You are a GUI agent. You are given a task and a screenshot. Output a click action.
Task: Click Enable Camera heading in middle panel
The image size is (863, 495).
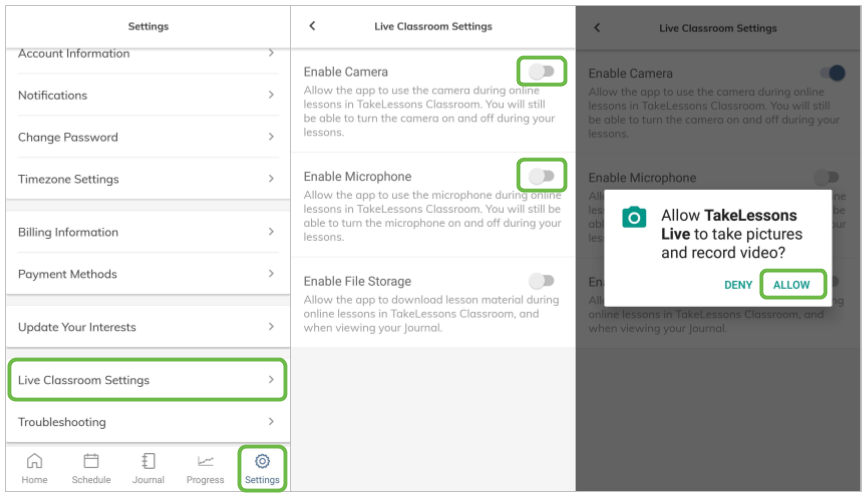(x=346, y=72)
